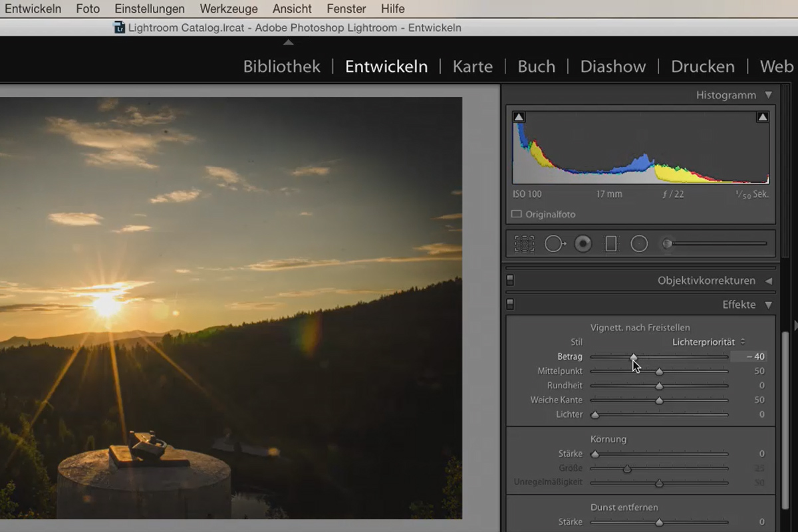Viewport: 798px width, 532px height.
Task: Click the Dunst entfernen Stärke slider handle
Action: coord(659,523)
